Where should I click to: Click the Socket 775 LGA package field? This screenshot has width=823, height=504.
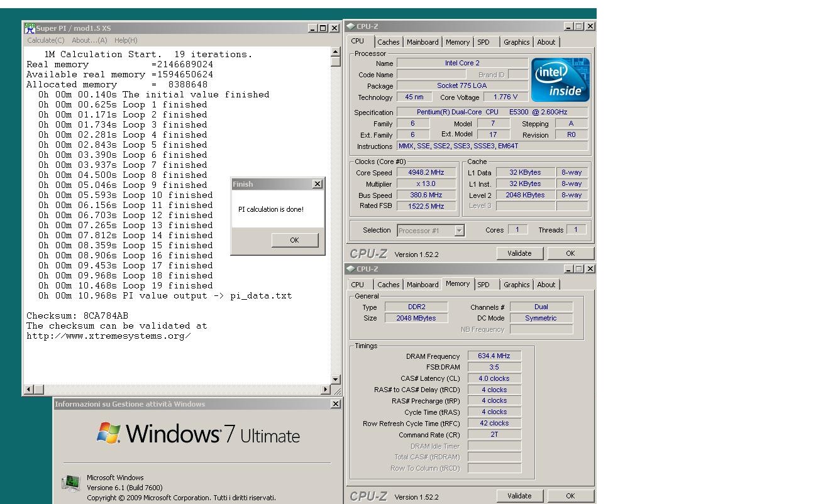[x=462, y=85]
